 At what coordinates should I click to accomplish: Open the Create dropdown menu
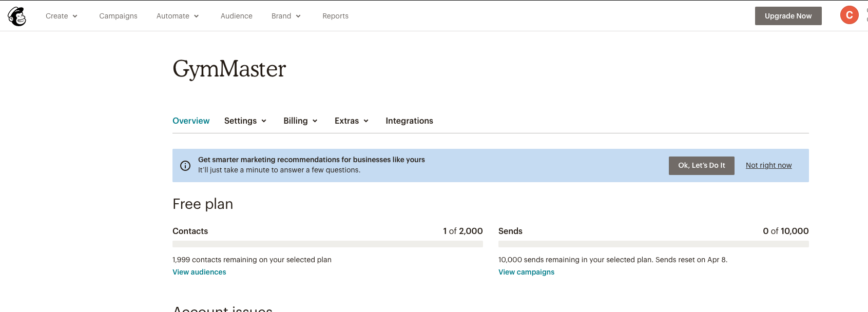pos(62,16)
